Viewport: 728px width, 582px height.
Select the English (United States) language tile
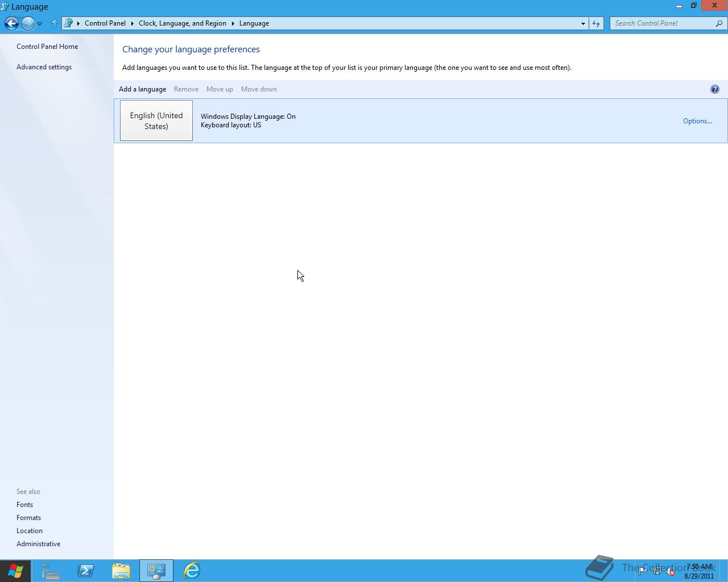pyautogui.click(x=156, y=120)
